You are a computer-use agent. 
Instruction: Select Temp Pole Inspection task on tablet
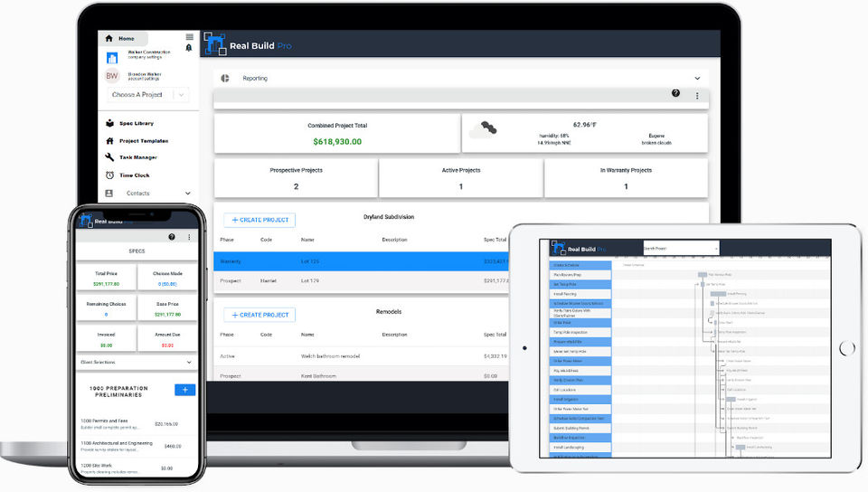tap(580, 332)
